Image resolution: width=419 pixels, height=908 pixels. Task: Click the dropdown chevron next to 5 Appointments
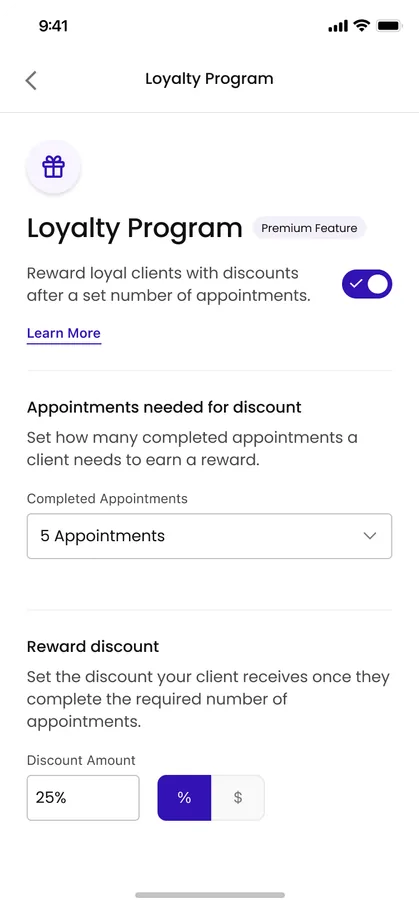(370, 536)
